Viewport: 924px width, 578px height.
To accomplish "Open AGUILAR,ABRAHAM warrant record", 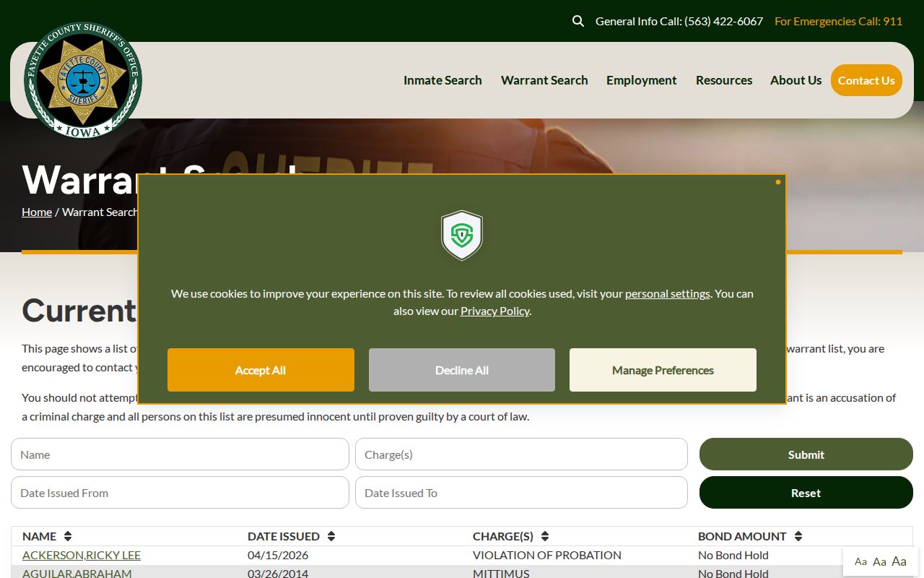I will click(x=77, y=573).
